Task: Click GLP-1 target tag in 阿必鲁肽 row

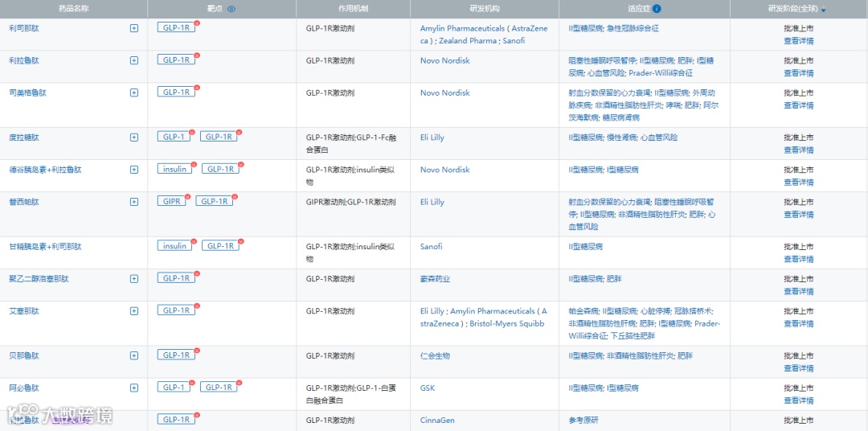Action: [x=174, y=388]
